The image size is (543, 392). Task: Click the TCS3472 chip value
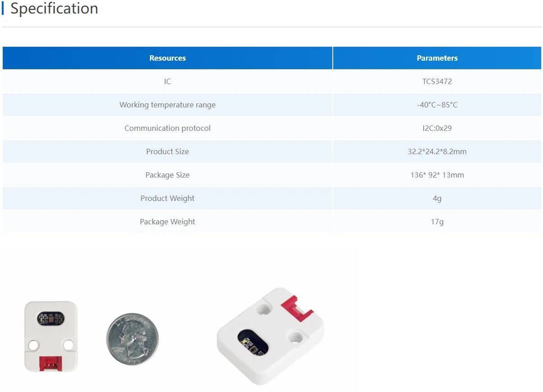(x=437, y=82)
